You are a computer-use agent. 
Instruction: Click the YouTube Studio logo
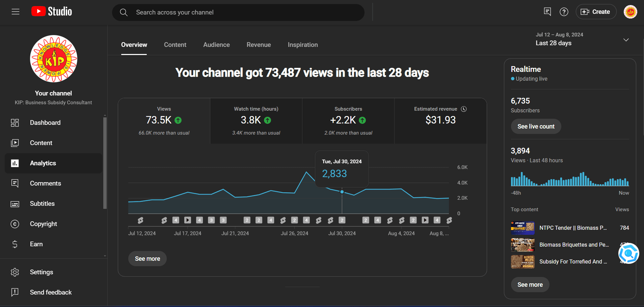click(52, 11)
